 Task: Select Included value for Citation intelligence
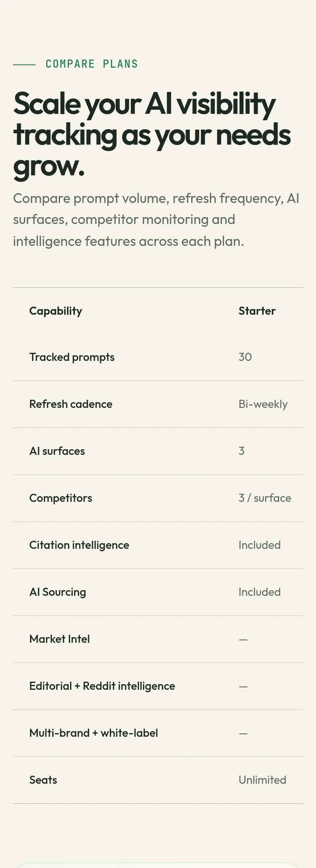pyautogui.click(x=259, y=545)
